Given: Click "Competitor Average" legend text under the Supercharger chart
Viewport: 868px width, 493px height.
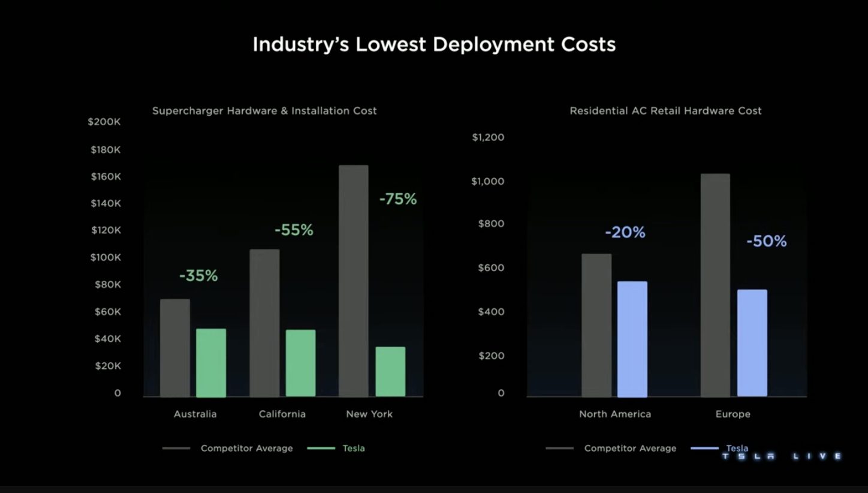Looking at the screenshot, I should click(x=247, y=449).
